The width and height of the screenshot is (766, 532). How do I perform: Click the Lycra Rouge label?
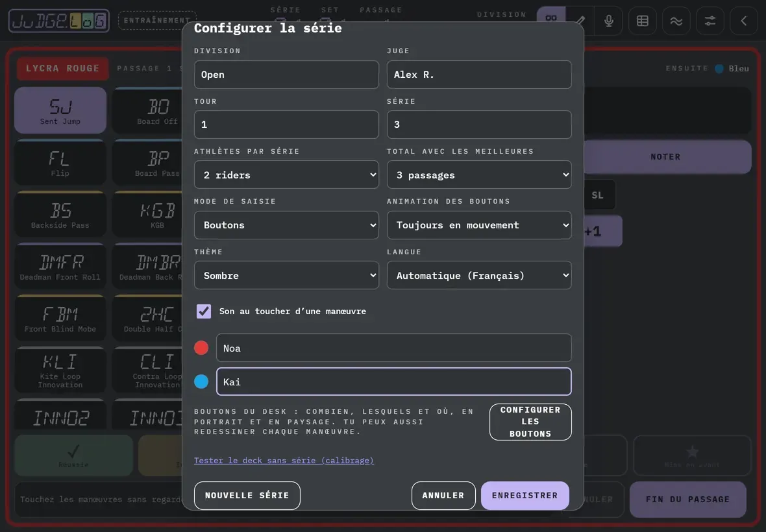pyautogui.click(x=62, y=68)
